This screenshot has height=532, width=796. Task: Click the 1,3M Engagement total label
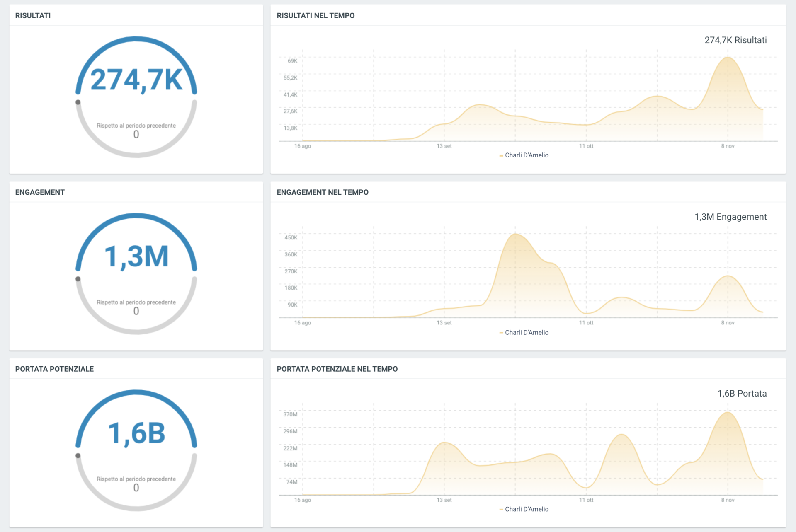[x=730, y=217]
